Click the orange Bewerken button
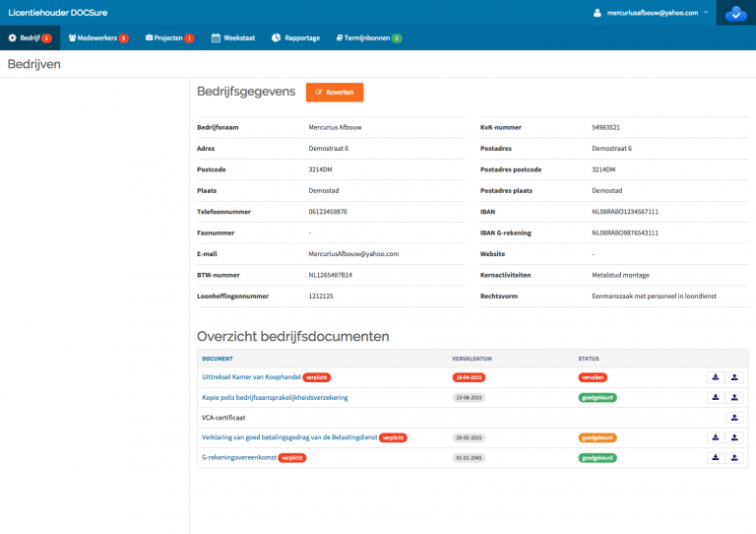Viewport: 756px width, 534px height. point(335,92)
